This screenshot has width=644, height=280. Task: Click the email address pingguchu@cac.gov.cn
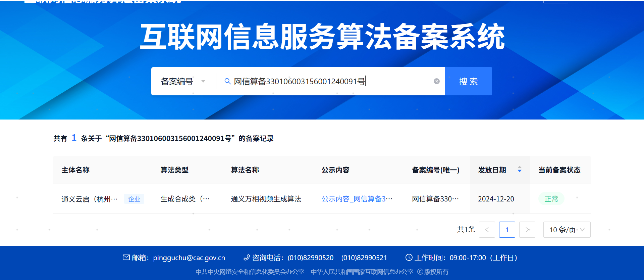coord(189,258)
